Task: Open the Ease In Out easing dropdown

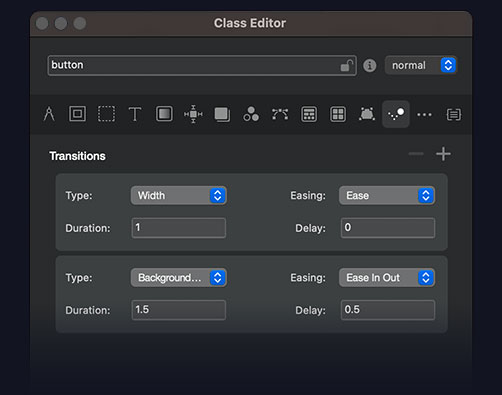Action: [x=387, y=278]
